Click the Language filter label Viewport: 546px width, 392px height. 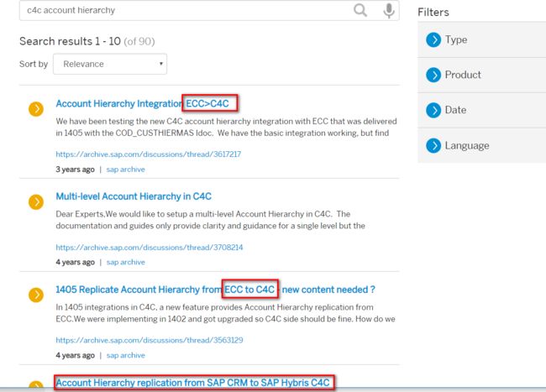click(467, 145)
